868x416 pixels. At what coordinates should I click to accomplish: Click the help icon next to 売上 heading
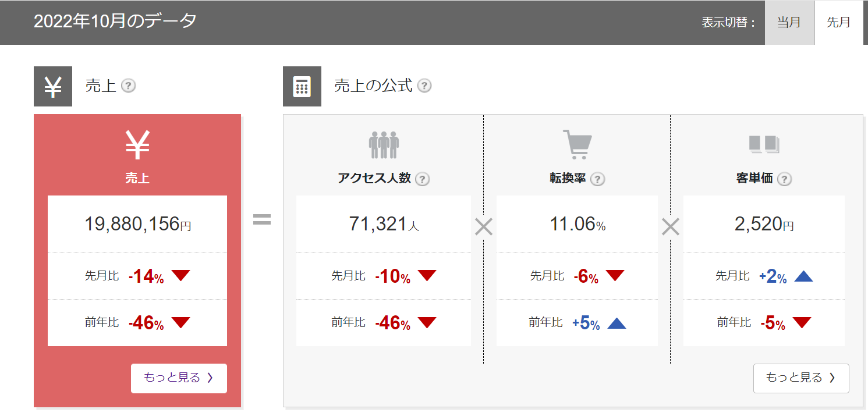[x=129, y=86]
